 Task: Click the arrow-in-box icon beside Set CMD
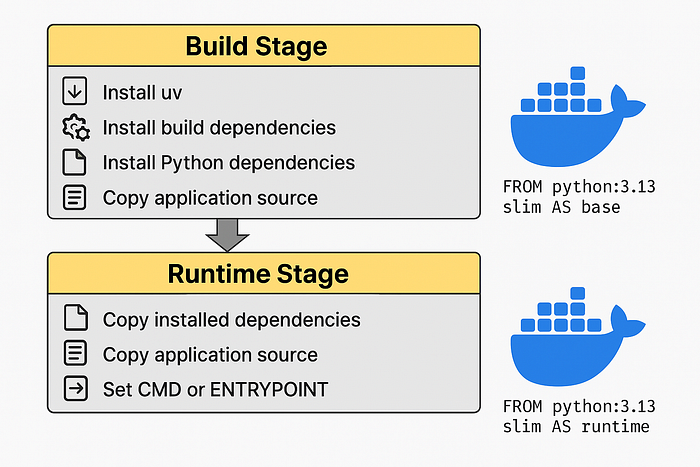(75, 388)
